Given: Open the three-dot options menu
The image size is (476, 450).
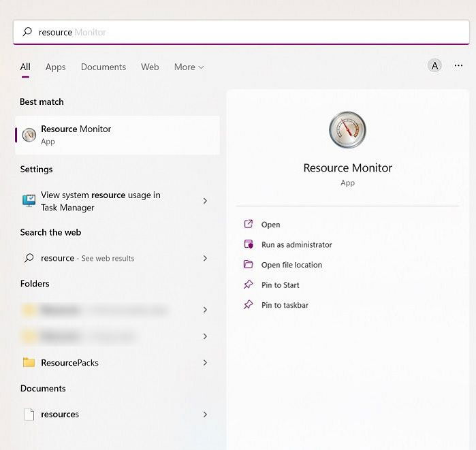Looking at the screenshot, I should (x=458, y=65).
